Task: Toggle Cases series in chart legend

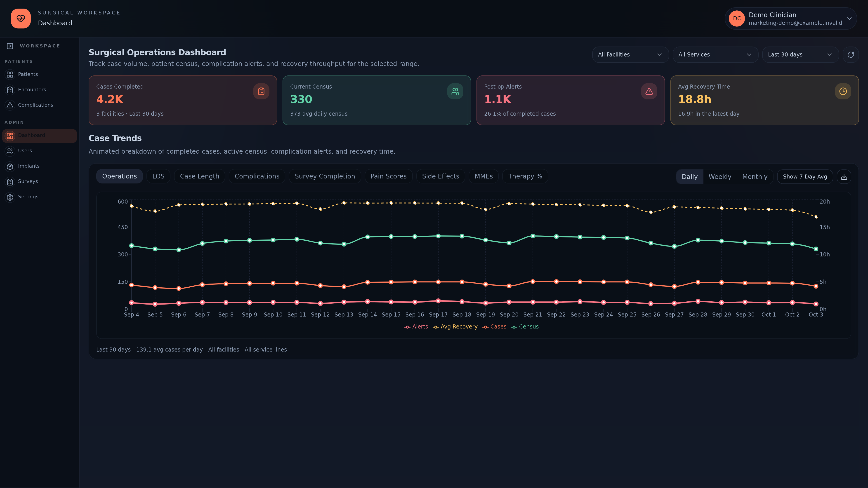Action: [x=494, y=327]
